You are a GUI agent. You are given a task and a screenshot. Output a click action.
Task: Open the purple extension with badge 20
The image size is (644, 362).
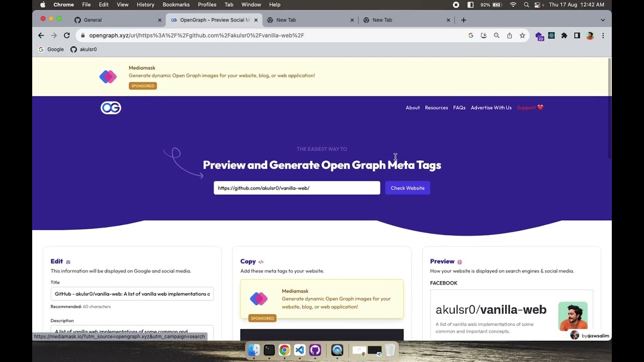click(x=539, y=36)
